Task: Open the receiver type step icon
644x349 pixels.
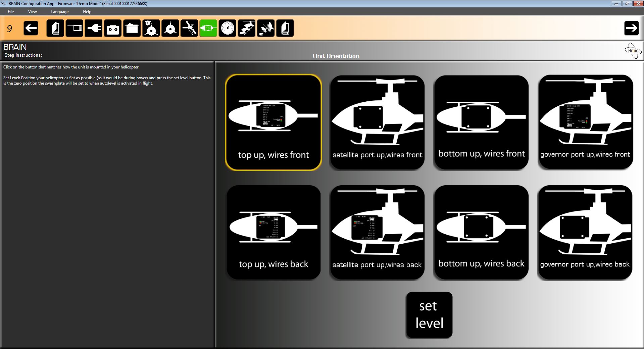Action: [x=75, y=28]
